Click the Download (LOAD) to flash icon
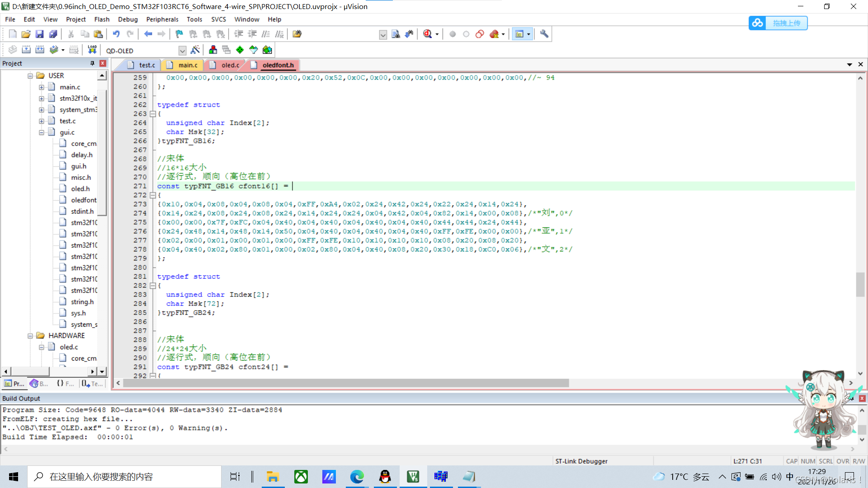 click(x=92, y=50)
